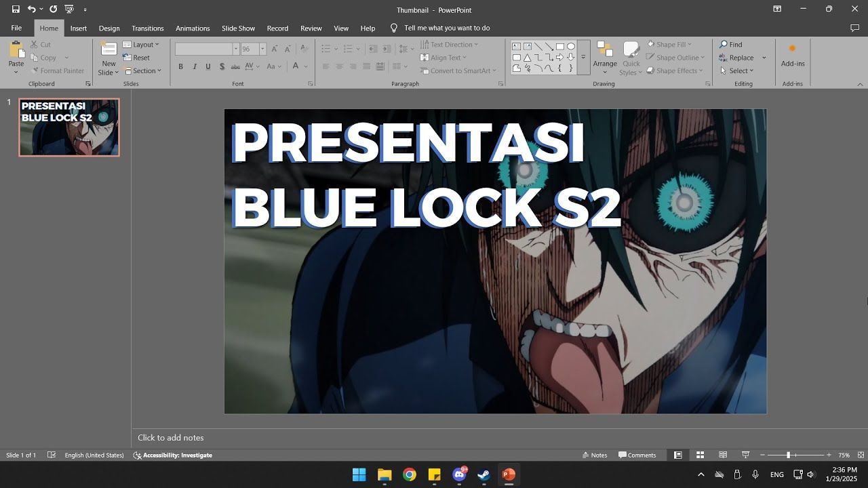Click the zoom slider handle
This screenshot has height=488, width=868.
(788, 455)
